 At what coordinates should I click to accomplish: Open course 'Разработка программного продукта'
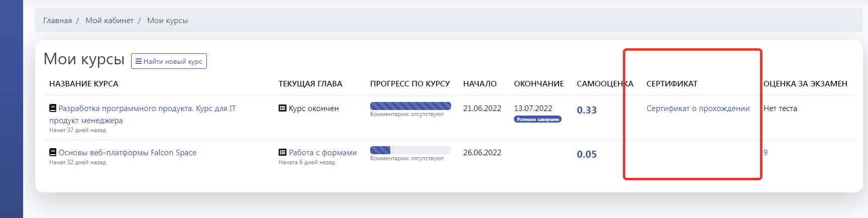click(x=147, y=108)
